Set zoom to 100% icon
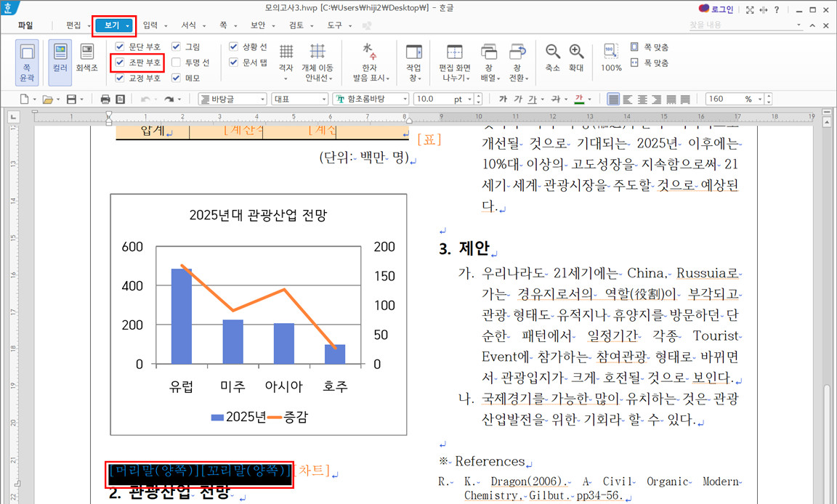The height and width of the screenshot is (504, 837). point(611,57)
